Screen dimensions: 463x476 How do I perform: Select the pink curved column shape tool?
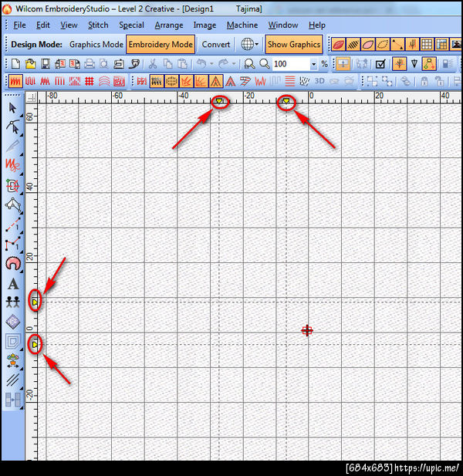point(13,264)
